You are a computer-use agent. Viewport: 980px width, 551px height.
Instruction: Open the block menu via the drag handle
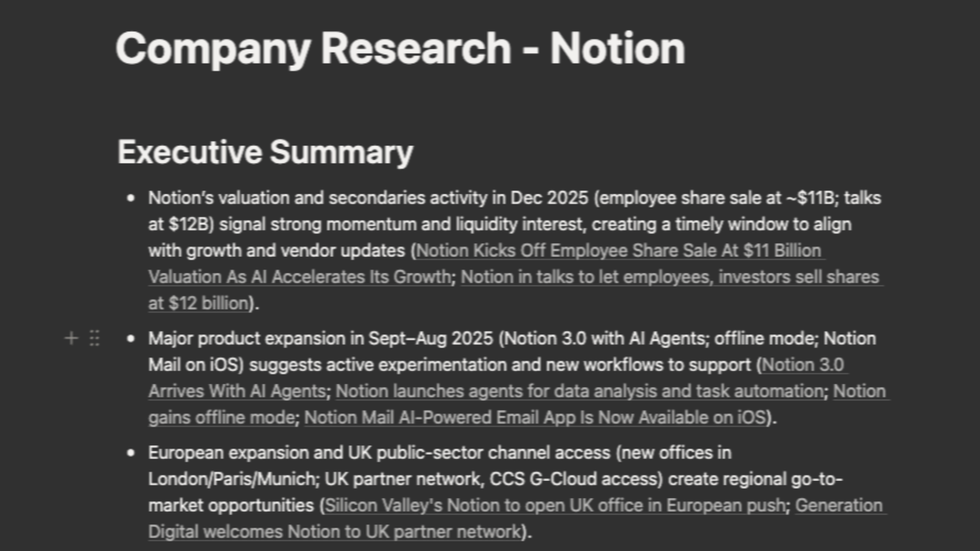[93, 338]
